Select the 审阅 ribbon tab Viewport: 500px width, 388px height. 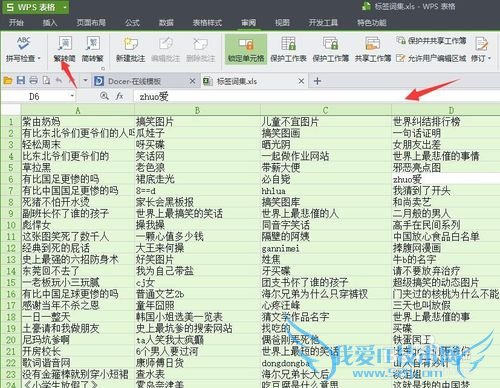249,23
